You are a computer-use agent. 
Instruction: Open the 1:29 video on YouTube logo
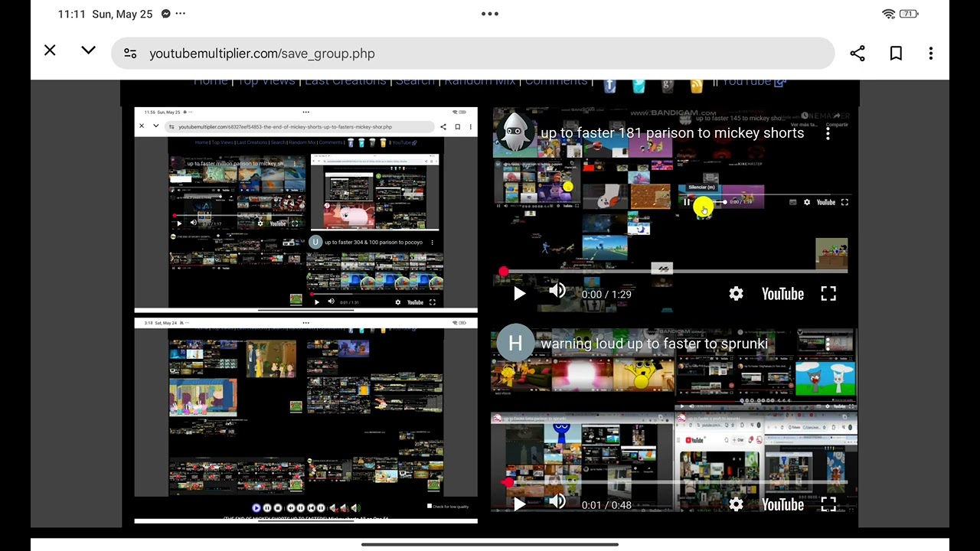tap(782, 294)
